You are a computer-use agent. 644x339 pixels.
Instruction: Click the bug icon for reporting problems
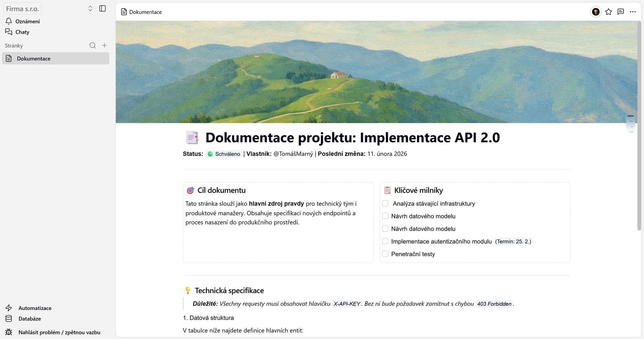tap(8, 332)
